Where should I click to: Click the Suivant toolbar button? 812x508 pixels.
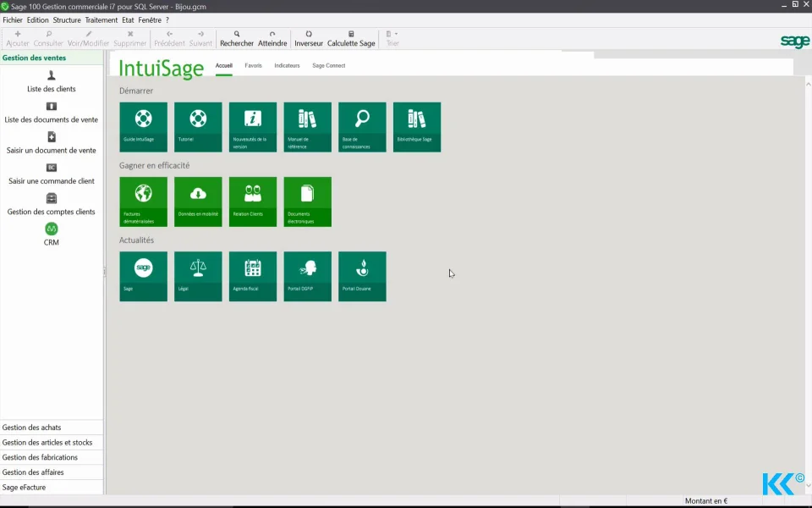click(x=200, y=39)
